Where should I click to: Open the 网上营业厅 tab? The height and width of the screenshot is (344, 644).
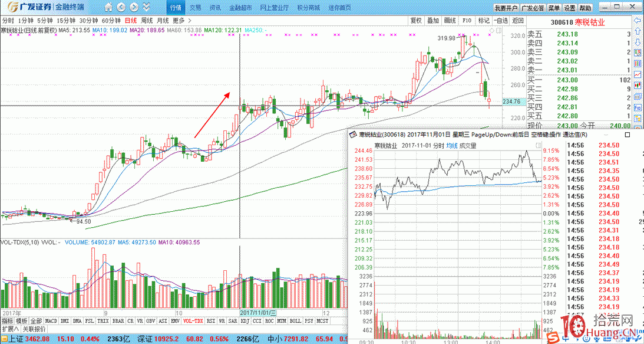(275, 8)
